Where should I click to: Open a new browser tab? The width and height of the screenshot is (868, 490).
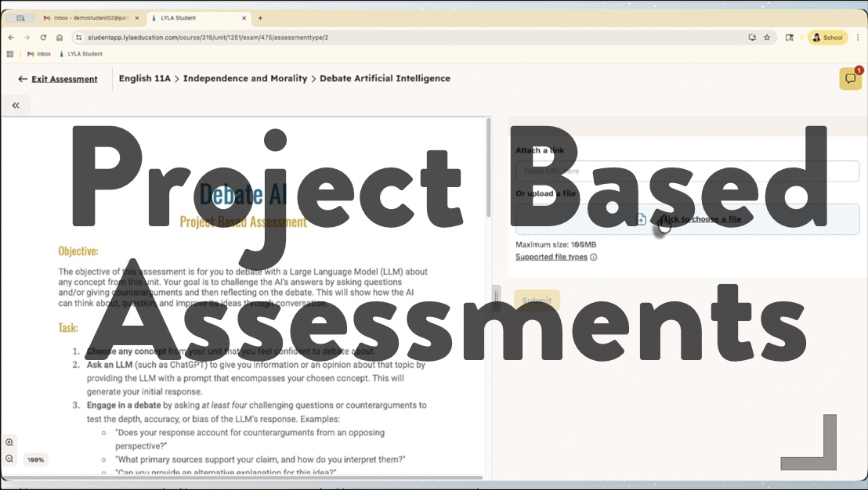tap(260, 18)
